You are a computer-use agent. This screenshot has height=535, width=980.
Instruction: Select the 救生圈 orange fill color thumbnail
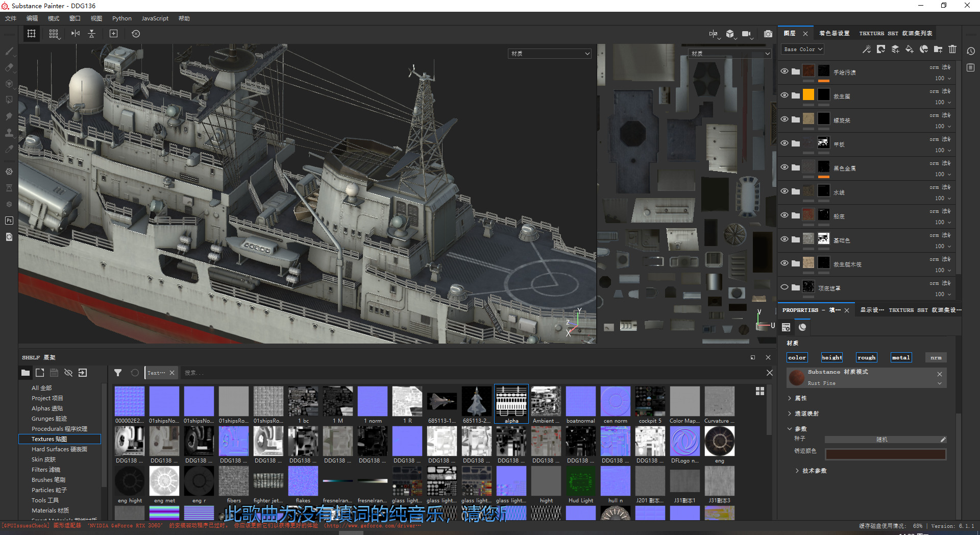pos(808,94)
